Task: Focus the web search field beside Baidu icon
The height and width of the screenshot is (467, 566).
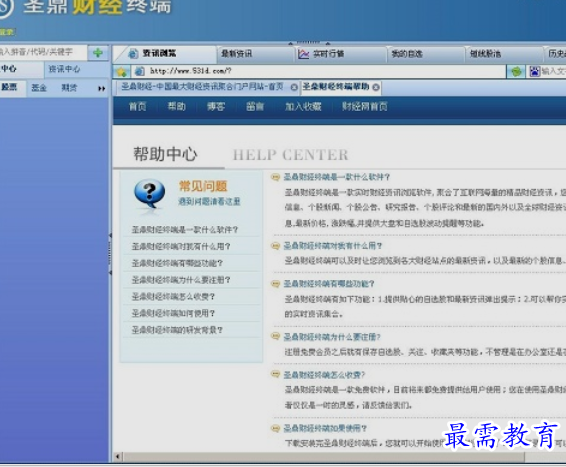Action: click(553, 71)
